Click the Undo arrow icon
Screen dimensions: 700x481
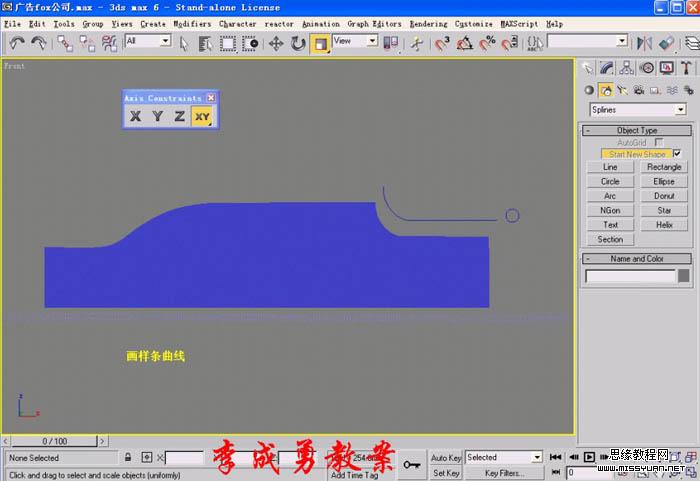point(17,43)
